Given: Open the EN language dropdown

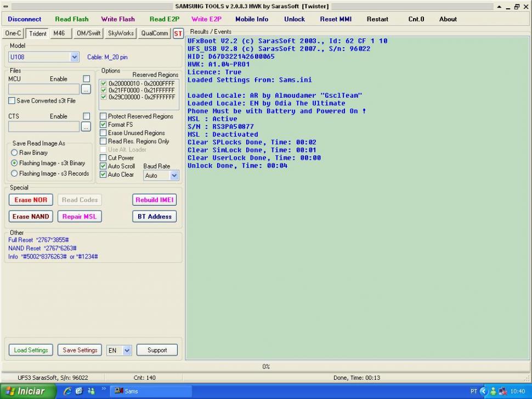Looking at the screenshot, I should click(127, 351).
